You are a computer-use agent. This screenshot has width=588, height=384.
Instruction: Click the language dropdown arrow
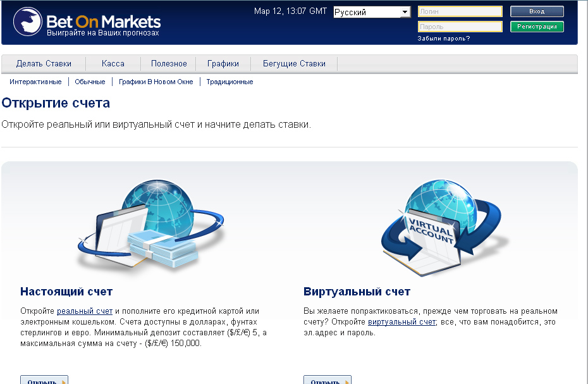tap(405, 12)
